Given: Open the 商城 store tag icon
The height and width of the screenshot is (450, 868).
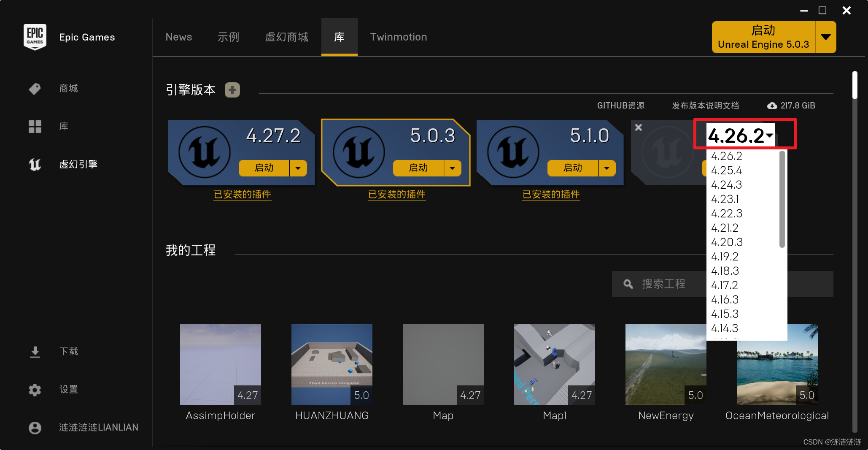Looking at the screenshot, I should [x=35, y=88].
